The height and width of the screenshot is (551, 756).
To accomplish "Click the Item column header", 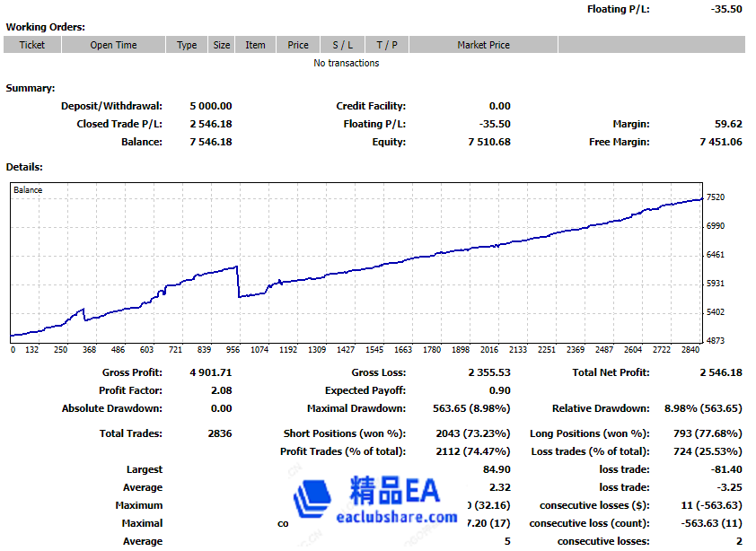I will 256,44.
